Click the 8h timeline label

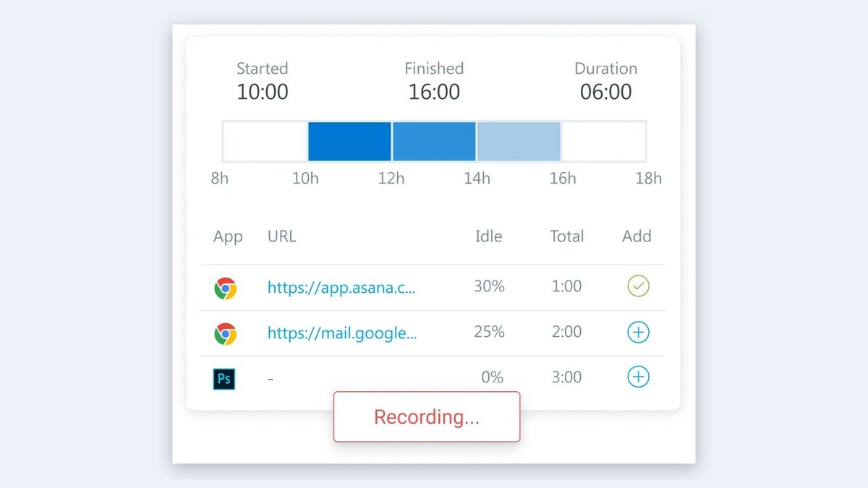219,179
